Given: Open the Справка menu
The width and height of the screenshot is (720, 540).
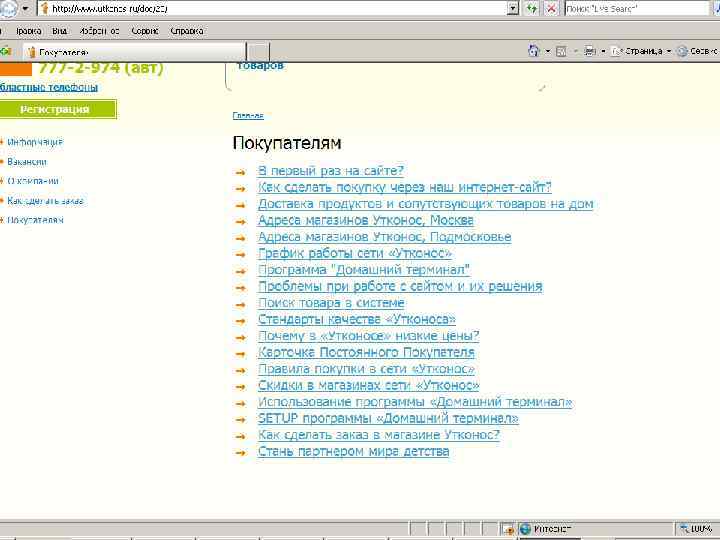Looking at the screenshot, I should point(187,31).
